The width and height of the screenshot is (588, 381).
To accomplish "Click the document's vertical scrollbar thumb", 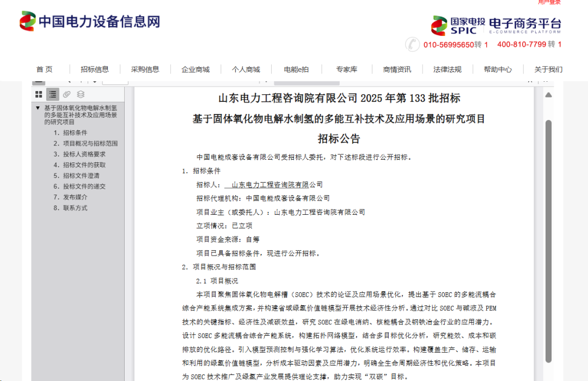I will [548, 241].
